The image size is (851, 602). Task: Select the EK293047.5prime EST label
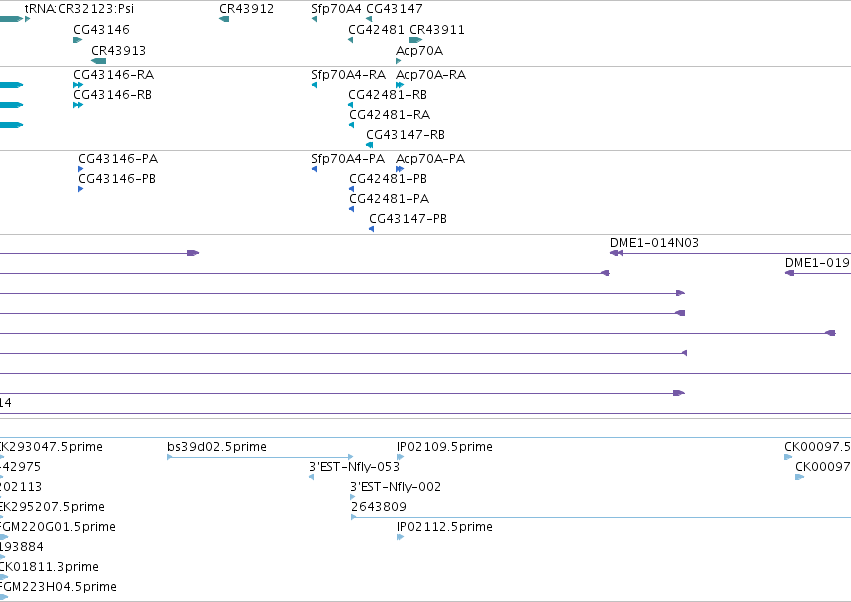(52, 447)
